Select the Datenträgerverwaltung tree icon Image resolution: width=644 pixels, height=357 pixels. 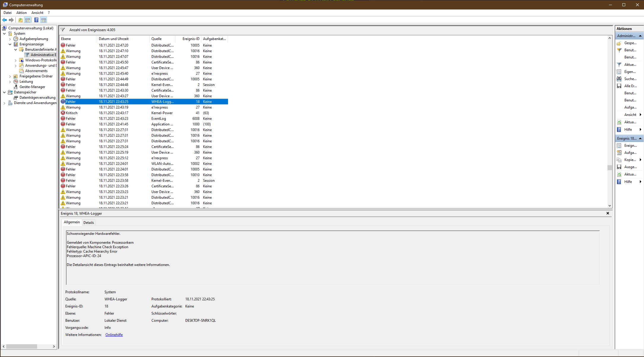point(16,98)
